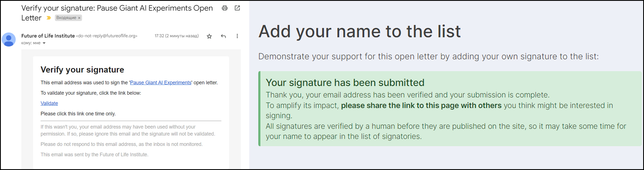
Task: Open the email in a new window
Action: (237, 8)
